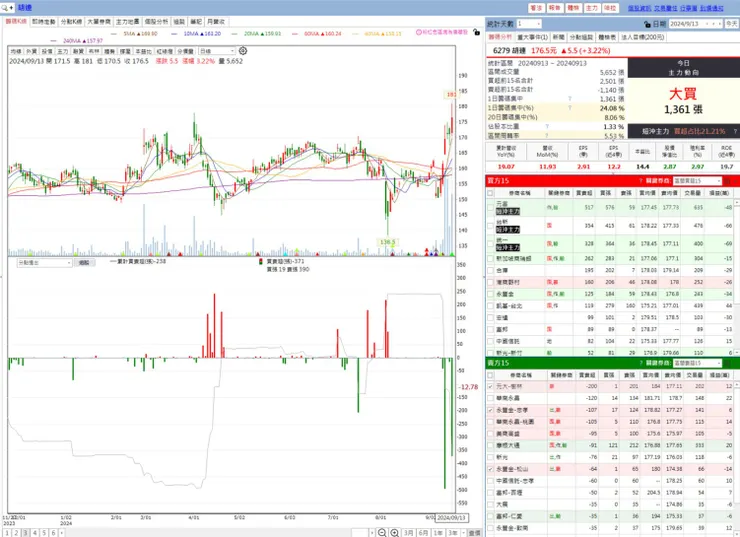Toggle 融資 indicator button on chart toolbar

(78, 51)
